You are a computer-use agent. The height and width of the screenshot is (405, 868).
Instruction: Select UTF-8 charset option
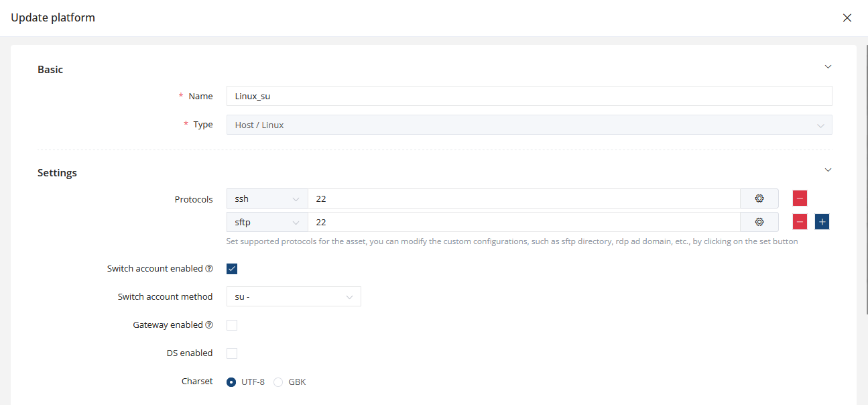coord(231,382)
